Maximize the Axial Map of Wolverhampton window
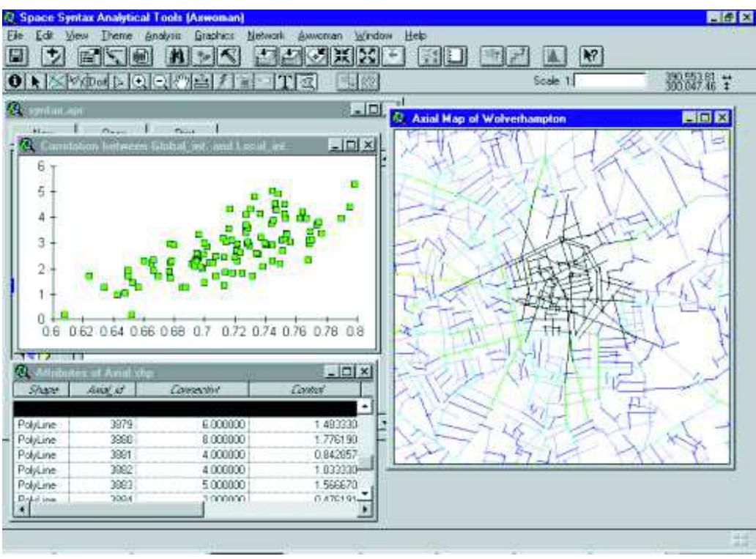756x559 pixels. [x=705, y=118]
